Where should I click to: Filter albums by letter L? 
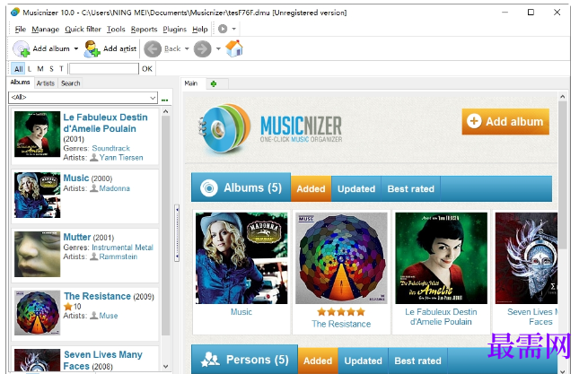tap(30, 68)
